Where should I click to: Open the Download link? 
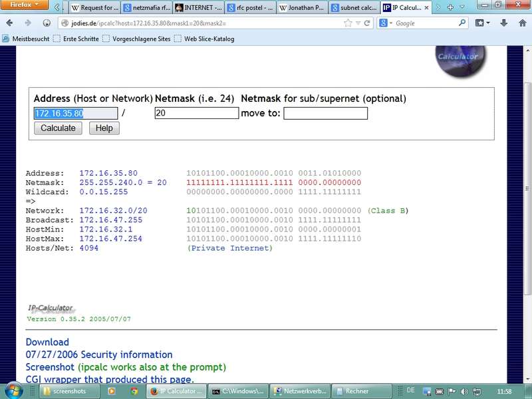47,342
